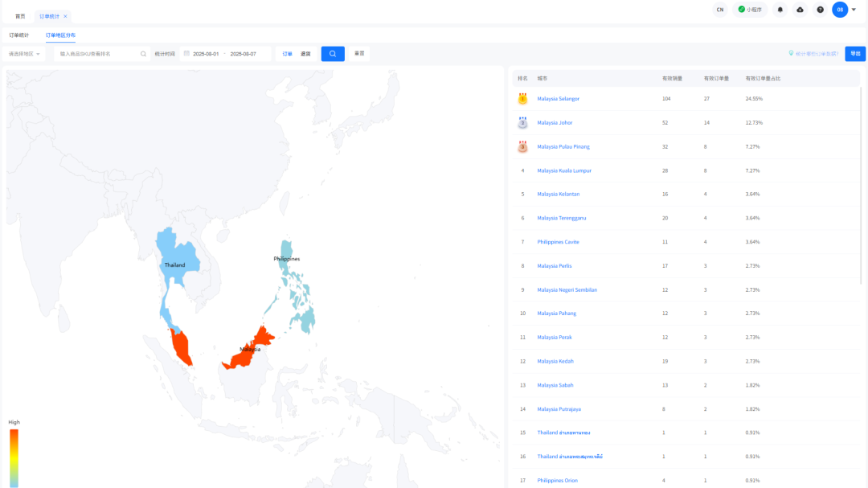Select the 订单地区分布 sub-tab

[x=60, y=35]
